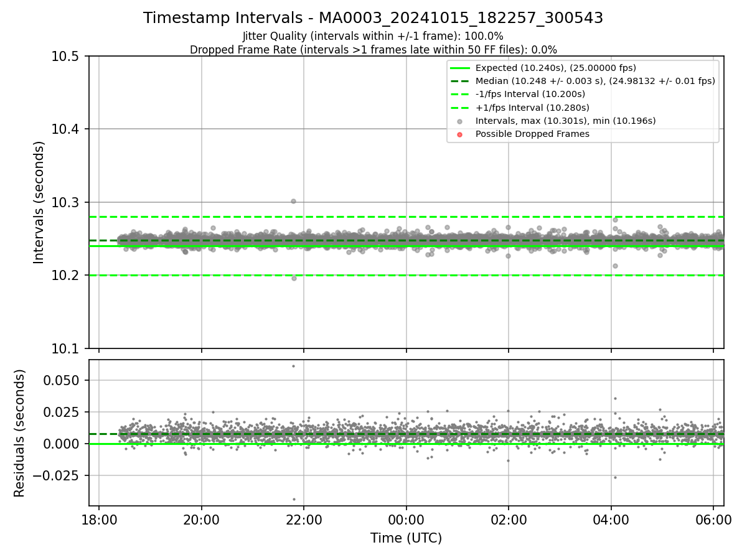
Task: Click the 'Dropped Frame Rate' subtitle line
Action: (373, 50)
